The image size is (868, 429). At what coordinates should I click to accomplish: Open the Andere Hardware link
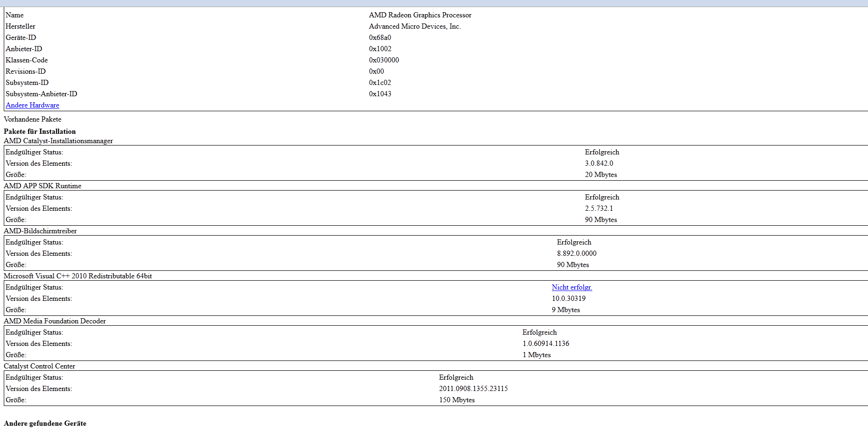click(x=32, y=105)
